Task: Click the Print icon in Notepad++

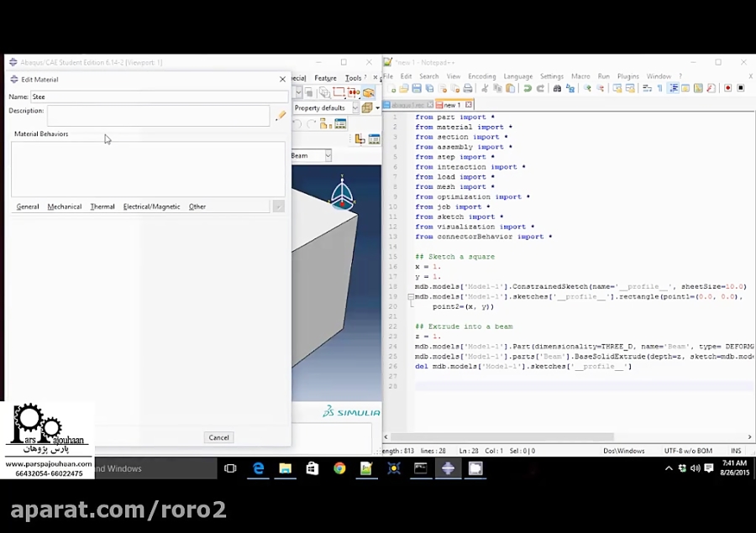Action: [467, 90]
